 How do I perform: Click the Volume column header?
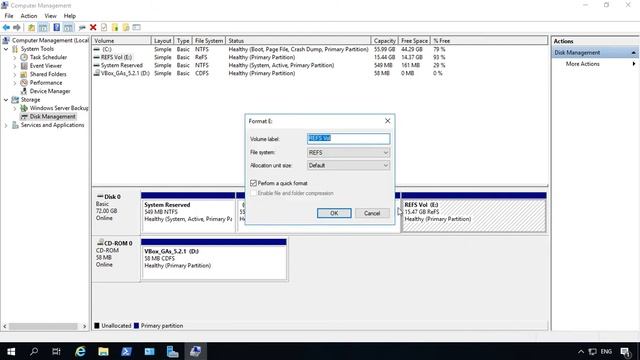[x=121, y=41]
